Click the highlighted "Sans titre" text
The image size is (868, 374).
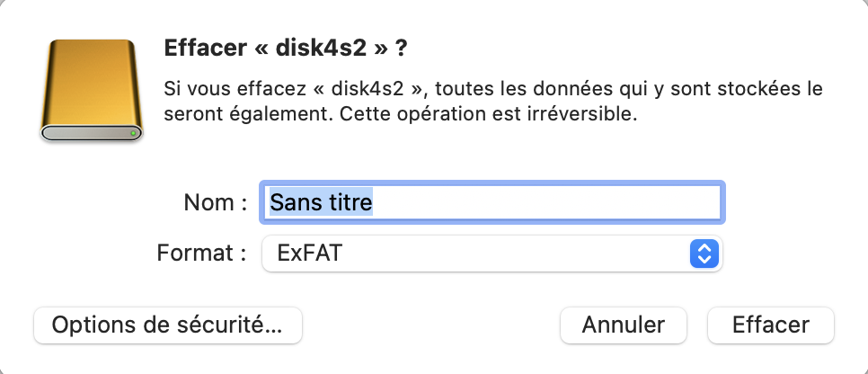[321, 202]
